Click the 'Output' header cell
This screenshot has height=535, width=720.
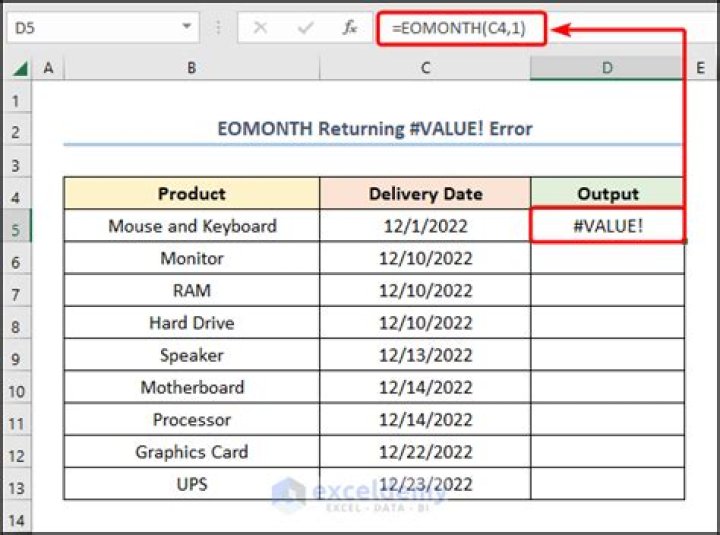[607, 193]
